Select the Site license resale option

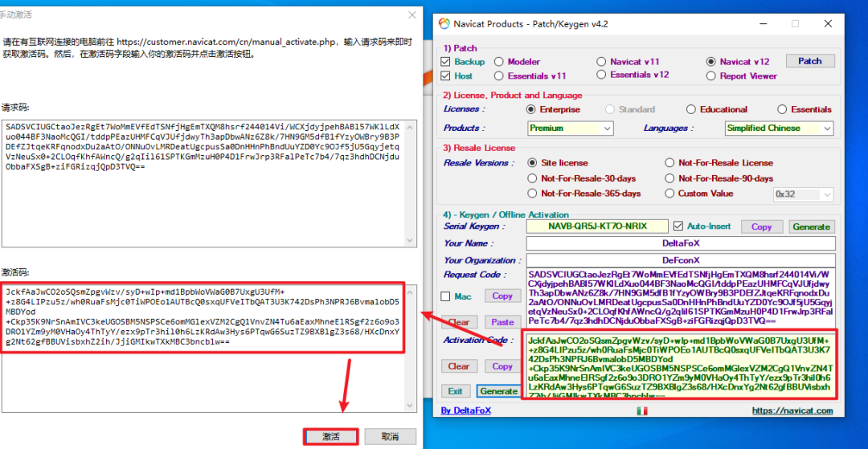(532, 162)
